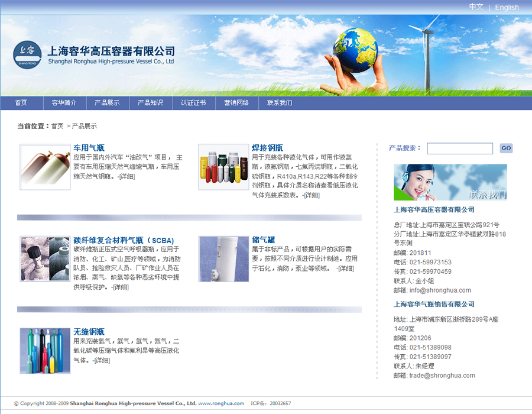Click the GO search button

[x=506, y=148]
